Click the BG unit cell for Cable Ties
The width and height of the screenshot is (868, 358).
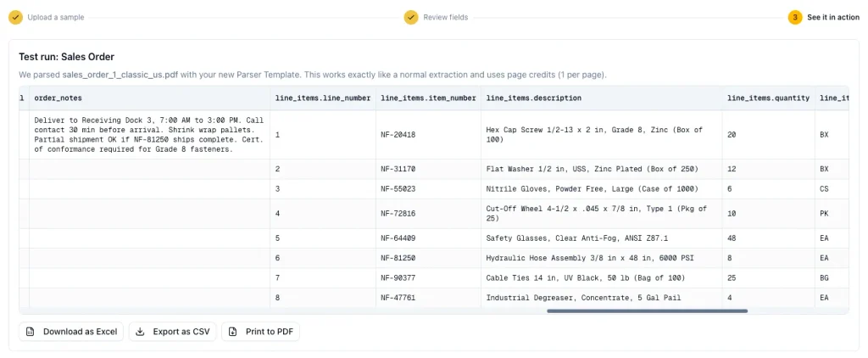coord(832,278)
